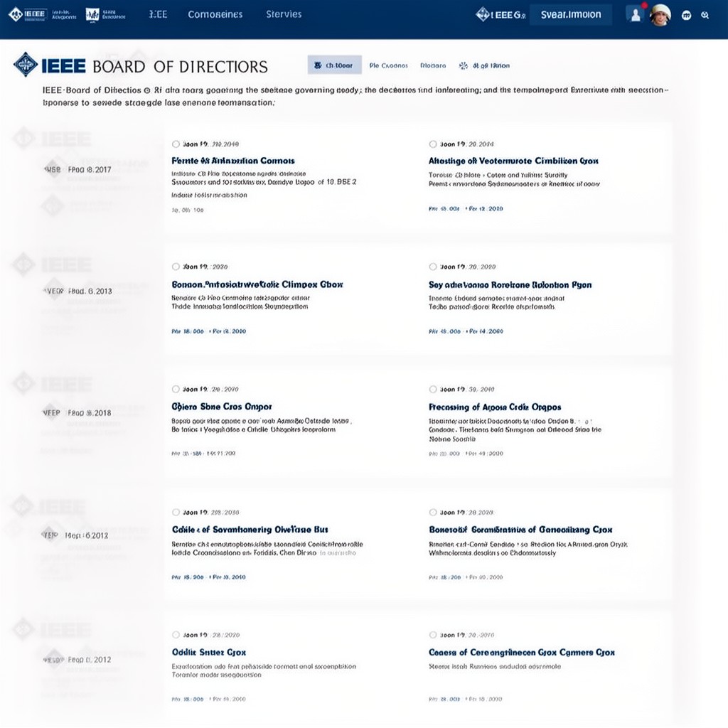
Task: Switch to the Rlotiaro tab
Action: coord(433,65)
